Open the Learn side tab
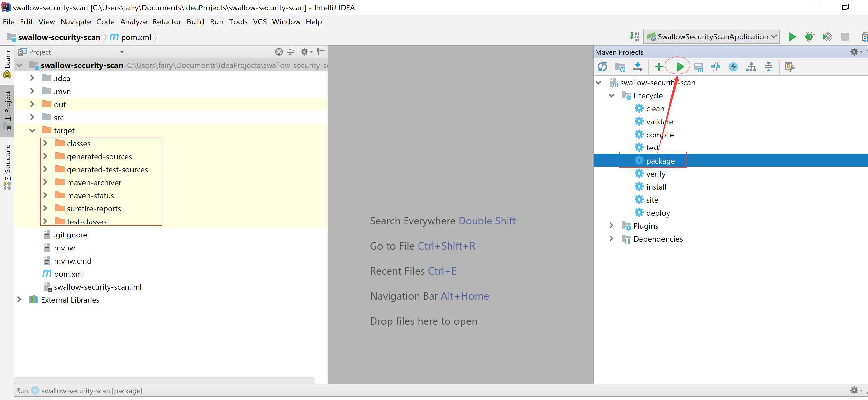 click(x=7, y=64)
